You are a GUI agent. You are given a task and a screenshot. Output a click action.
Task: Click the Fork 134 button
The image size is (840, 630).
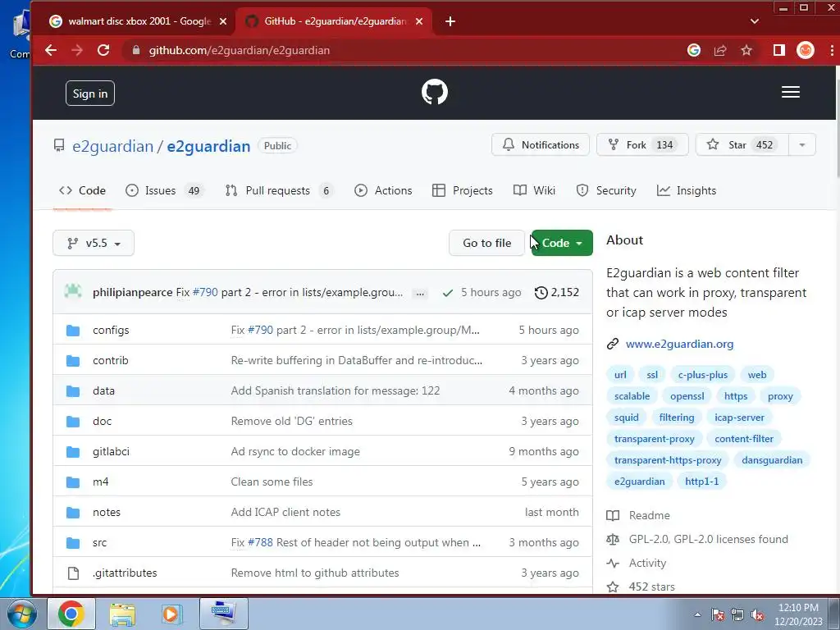click(642, 145)
